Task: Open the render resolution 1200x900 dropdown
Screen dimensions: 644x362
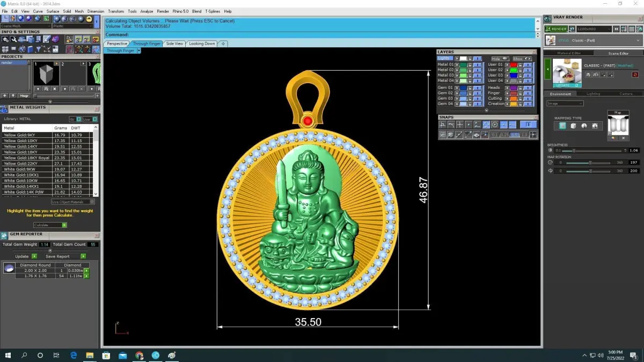Action: (594, 29)
